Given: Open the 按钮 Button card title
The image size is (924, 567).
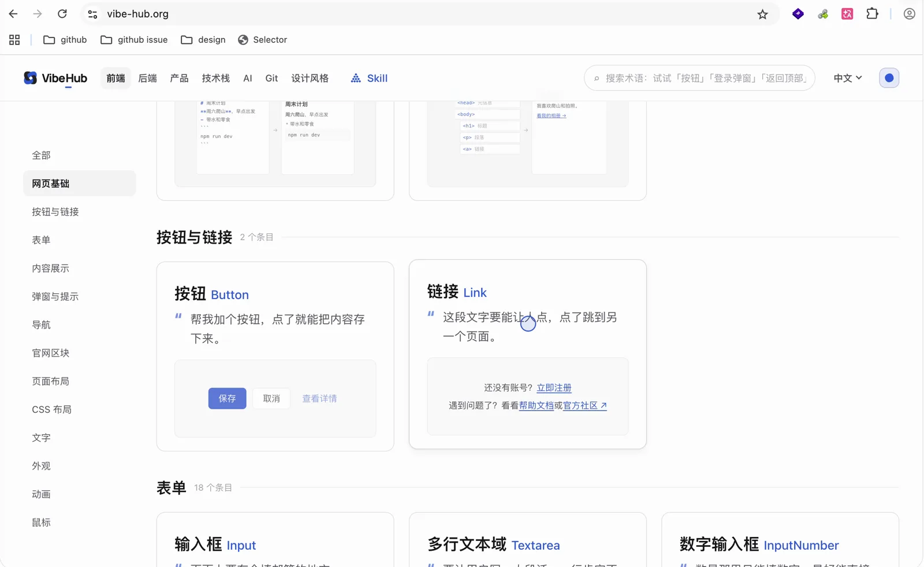Looking at the screenshot, I should pyautogui.click(x=212, y=294).
